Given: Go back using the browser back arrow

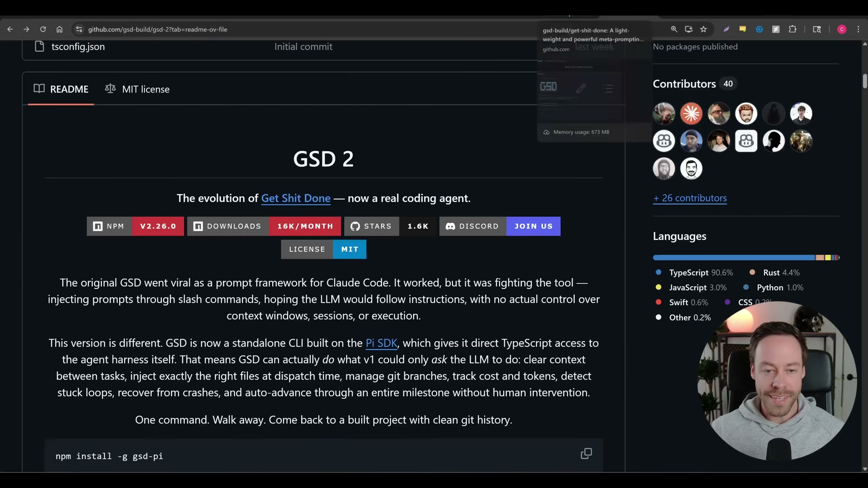Looking at the screenshot, I should [10, 29].
